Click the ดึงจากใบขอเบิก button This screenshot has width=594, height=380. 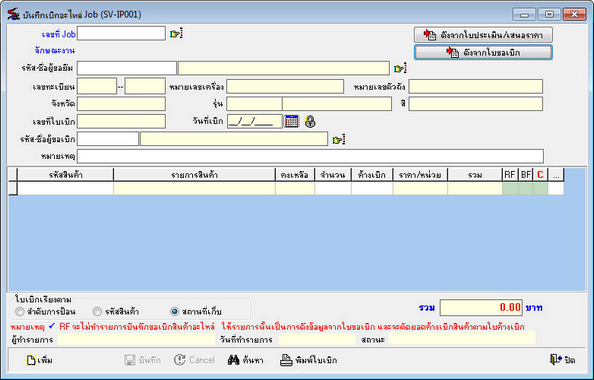pyautogui.click(x=483, y=52)
